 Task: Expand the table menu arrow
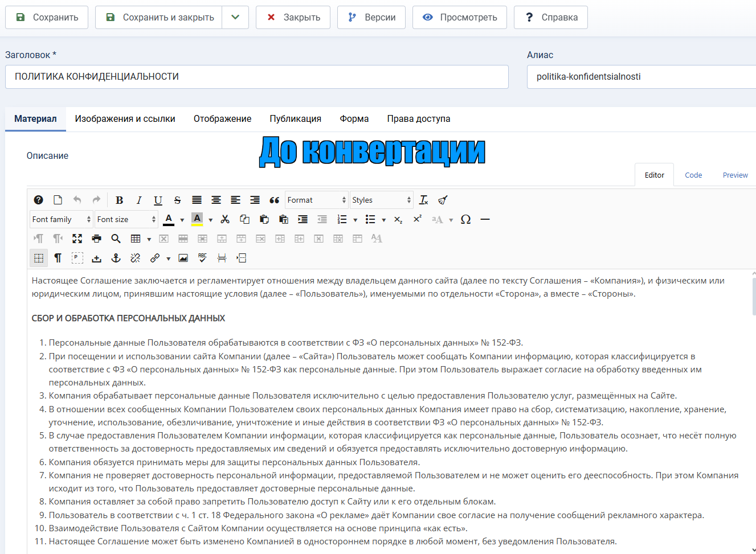[149, 239]
